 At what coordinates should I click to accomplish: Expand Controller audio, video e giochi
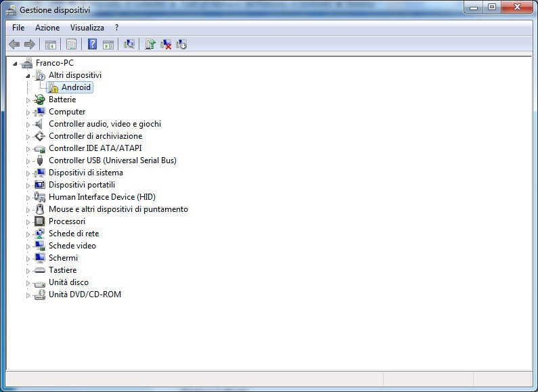(28, 125)
